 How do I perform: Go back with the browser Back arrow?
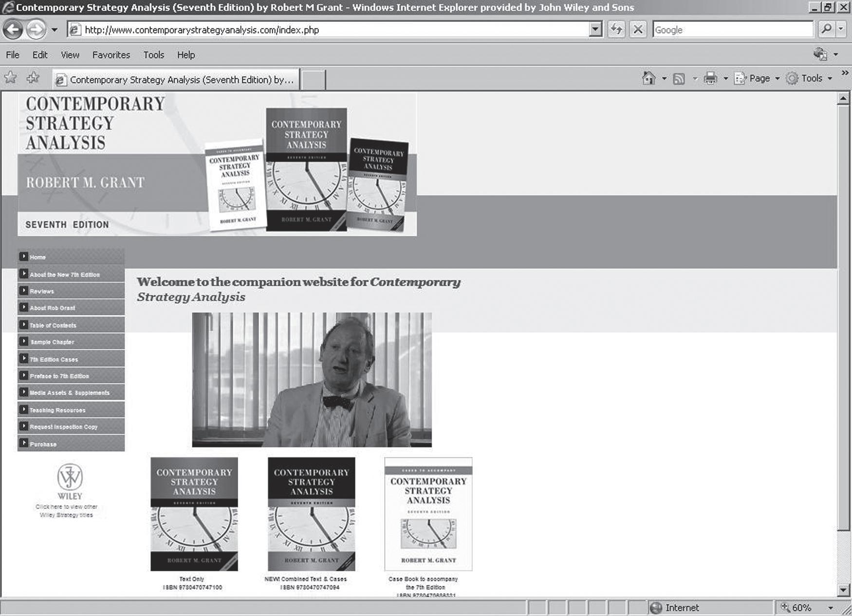point(13,30)
